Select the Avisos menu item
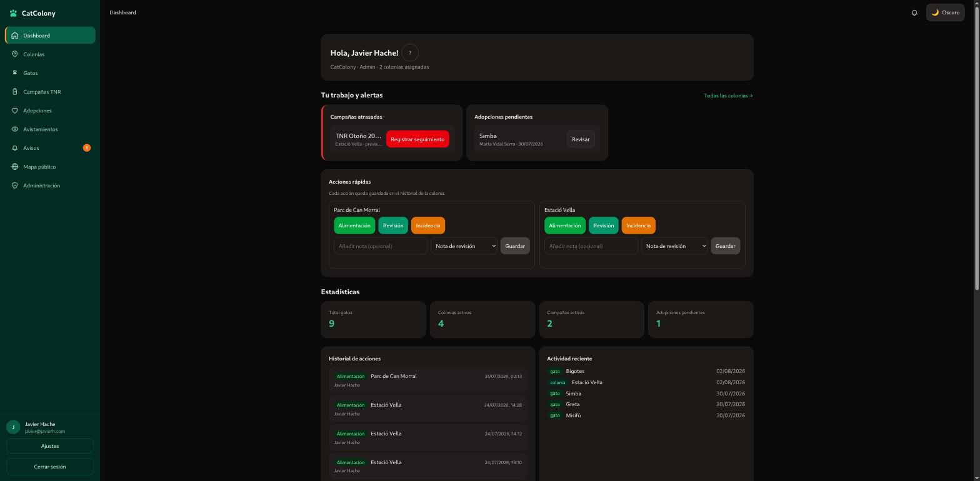980x481 pixels. click(50, 148)
